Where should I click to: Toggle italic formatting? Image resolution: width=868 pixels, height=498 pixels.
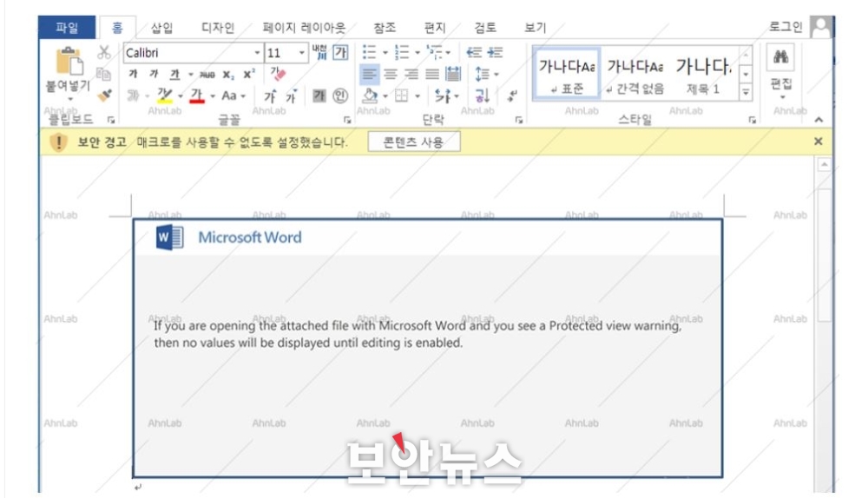coord(154,74)
